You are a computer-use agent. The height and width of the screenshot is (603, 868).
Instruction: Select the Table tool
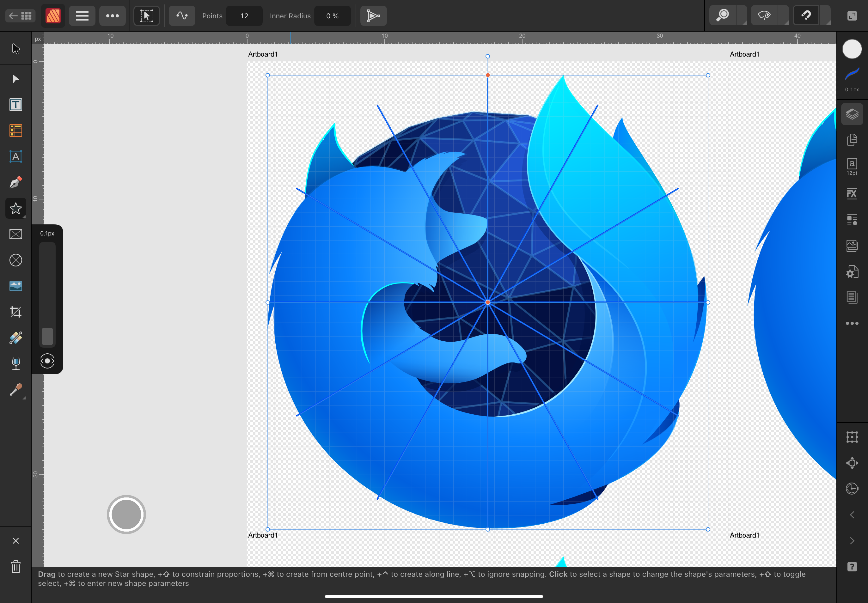point(15,130)
